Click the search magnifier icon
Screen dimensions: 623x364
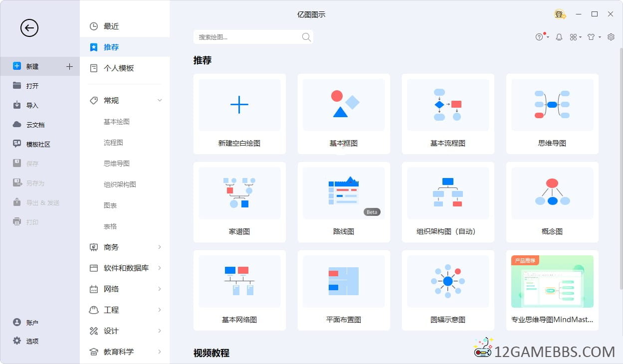[x=306, y=37]
